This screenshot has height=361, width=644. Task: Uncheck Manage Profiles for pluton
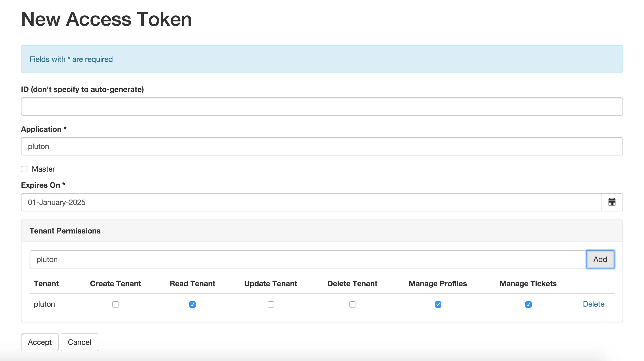[438, 304]
